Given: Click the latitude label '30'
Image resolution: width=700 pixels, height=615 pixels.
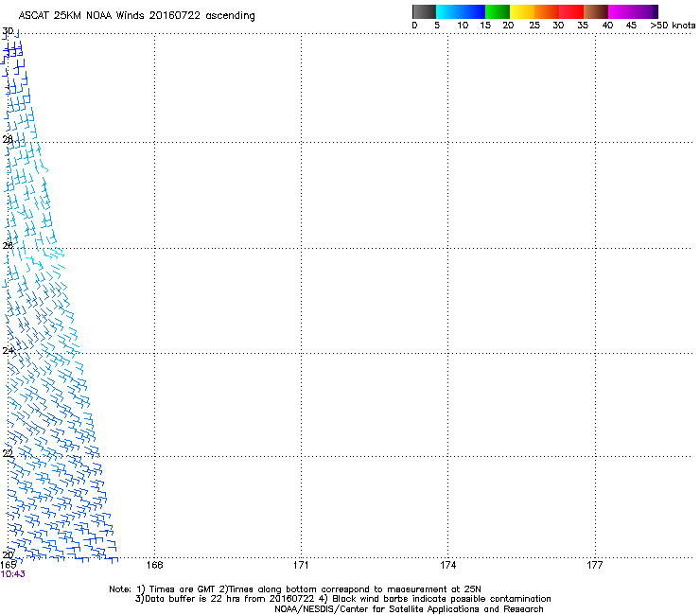Looking at the screenshot, I should click(8, 31).
